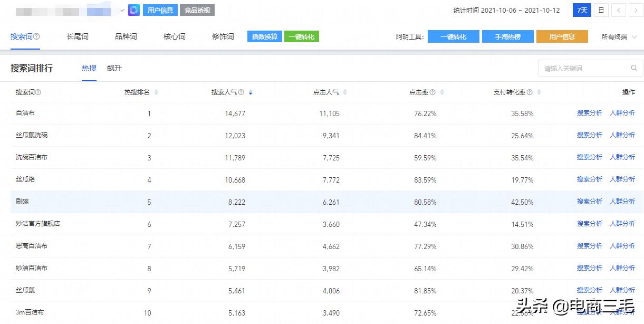The height and width of the screenshot is (324, 644).
Task: Click the grey 竞品透视 button
Action: point(197,10)
